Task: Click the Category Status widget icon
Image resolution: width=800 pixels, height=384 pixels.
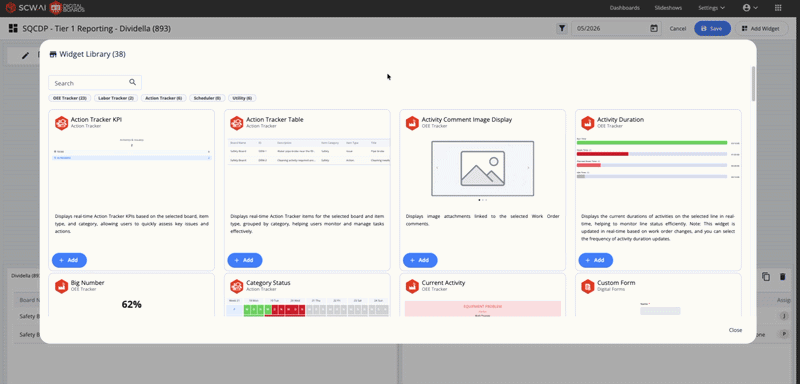Action: click(x=237, y=286)
